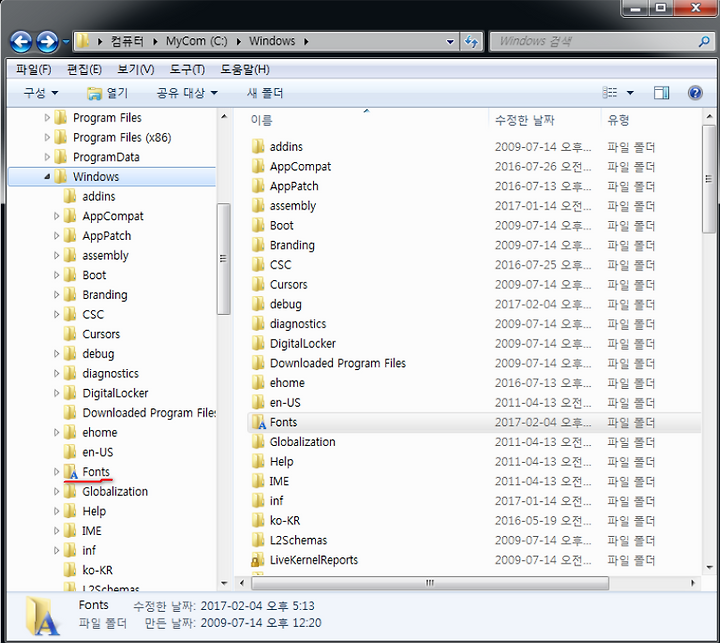This screenshot has width=720, height=643.
Task: Click the Branding folder icon in list
Action: pyautogui.click(x=259, y=245)
